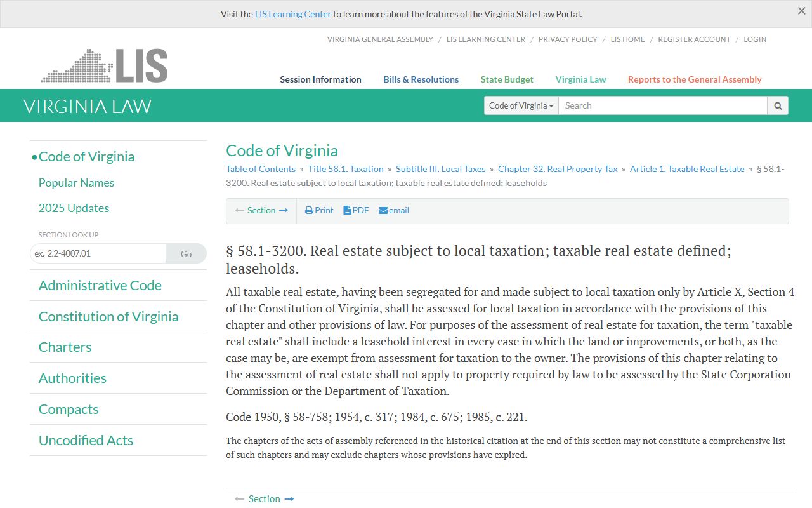
Task: Open Privacy Policy link
Action: (568, 39)
